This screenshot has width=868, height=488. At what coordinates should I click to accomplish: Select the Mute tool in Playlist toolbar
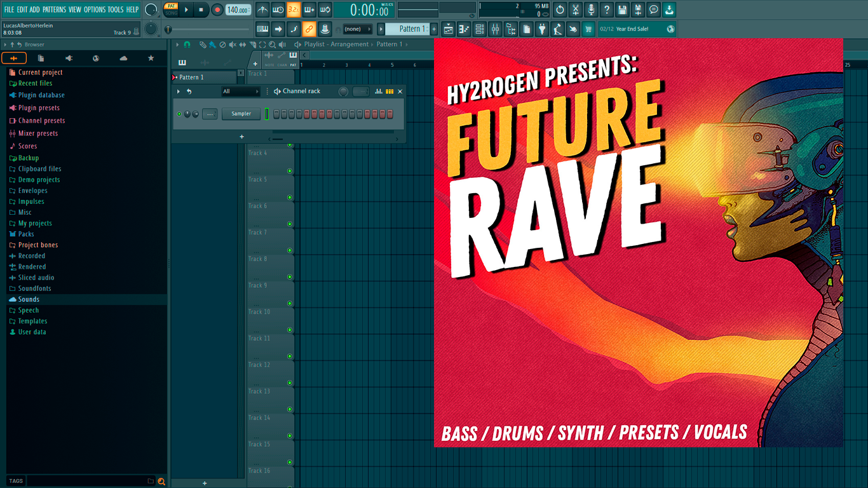(233, 44)
